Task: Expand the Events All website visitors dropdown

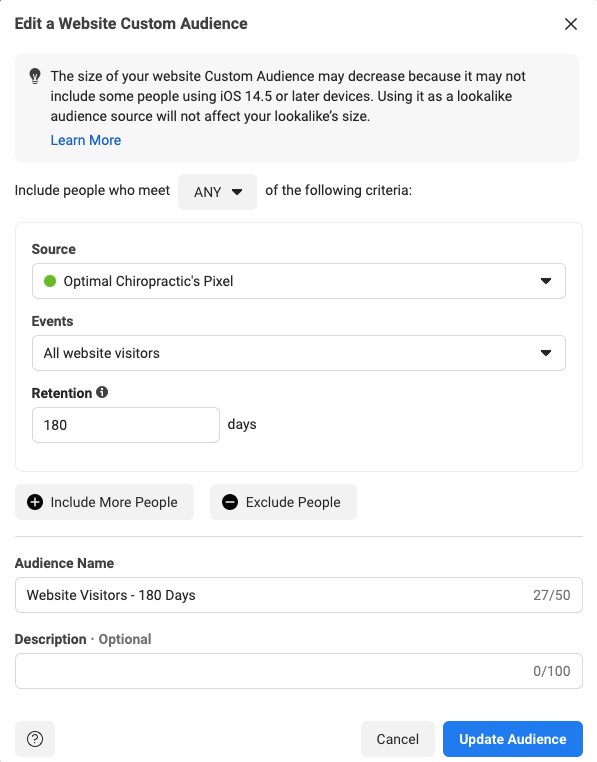Action: [298, 353]
